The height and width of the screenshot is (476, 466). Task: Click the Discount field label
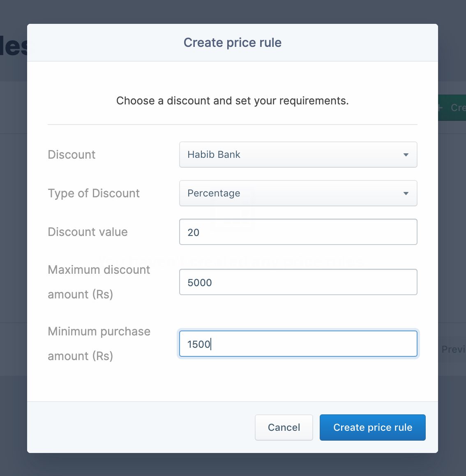72,155
